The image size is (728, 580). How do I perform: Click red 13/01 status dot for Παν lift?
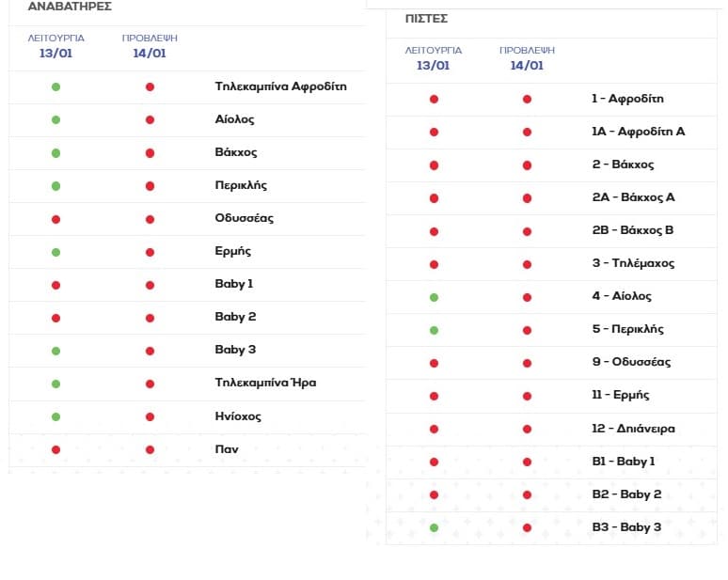click(55, 450)
